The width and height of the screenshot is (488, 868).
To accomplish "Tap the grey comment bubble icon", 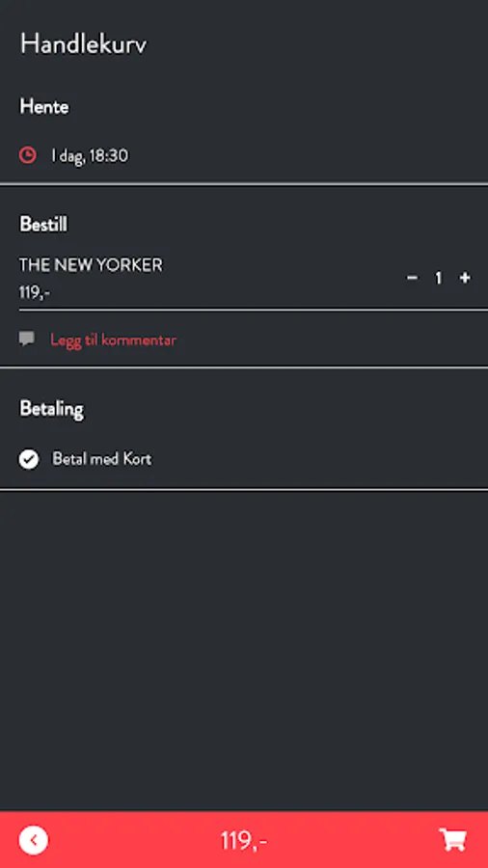I will (27, 339).
